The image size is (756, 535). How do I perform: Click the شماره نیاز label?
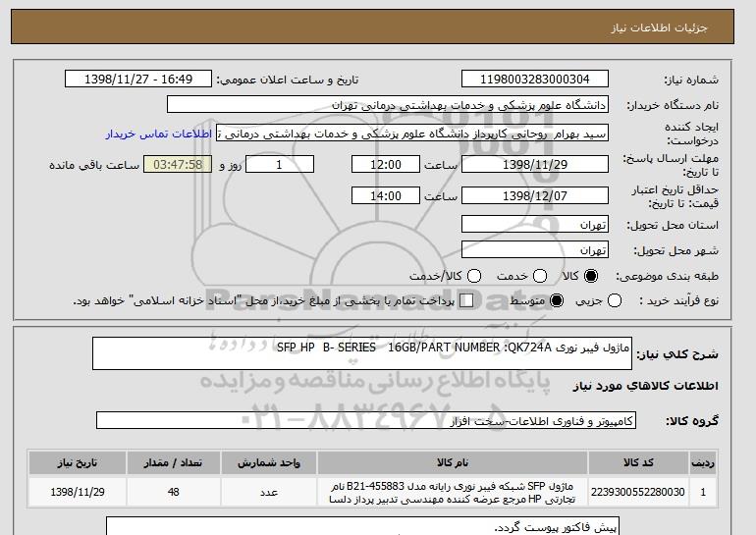point(691,80)
